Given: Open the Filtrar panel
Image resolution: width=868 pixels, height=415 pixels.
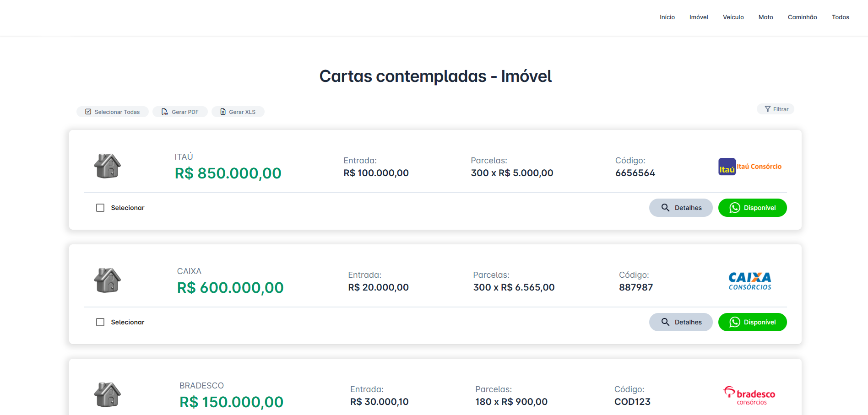Looking at the screenshot, I should [x=776, y=109].
